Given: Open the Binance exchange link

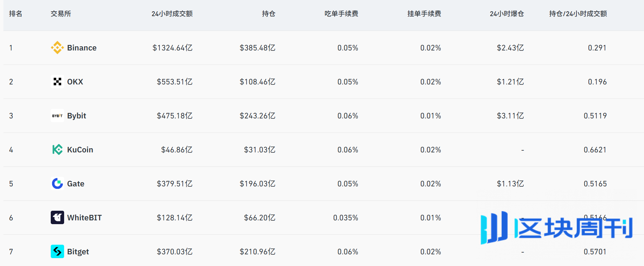Looking at the screenshot, I should click(82, 48).
